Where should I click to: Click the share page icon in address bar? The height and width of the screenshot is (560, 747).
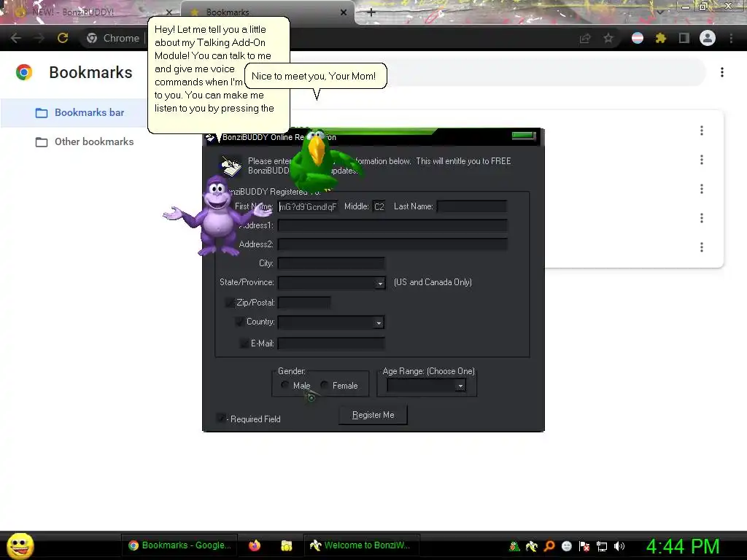[x=585, y=38]
